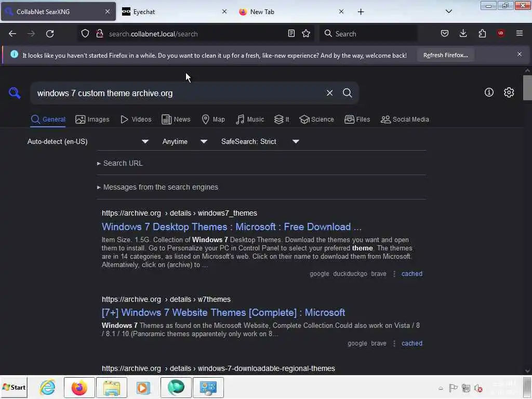Switch to the Music category tab

tap(250, 119)
